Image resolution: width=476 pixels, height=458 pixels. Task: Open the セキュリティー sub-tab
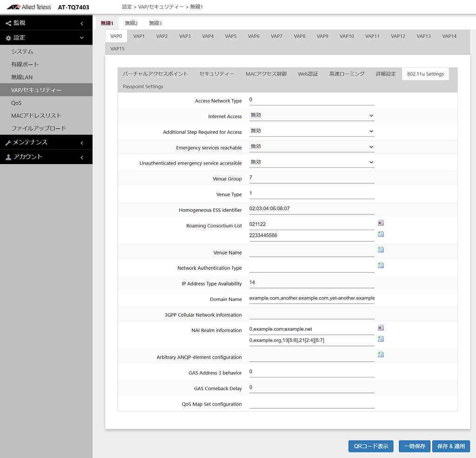click(217, 74)
